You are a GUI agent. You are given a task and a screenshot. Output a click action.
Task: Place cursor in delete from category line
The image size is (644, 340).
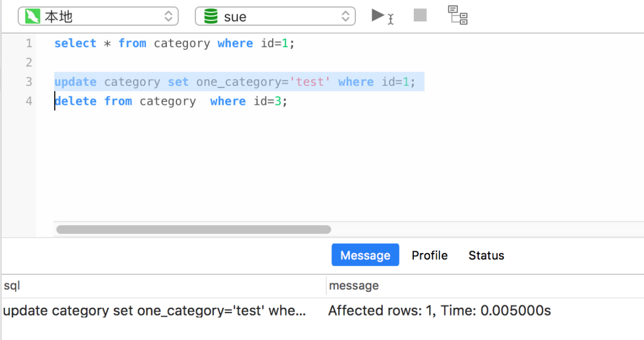pos(171,101)
